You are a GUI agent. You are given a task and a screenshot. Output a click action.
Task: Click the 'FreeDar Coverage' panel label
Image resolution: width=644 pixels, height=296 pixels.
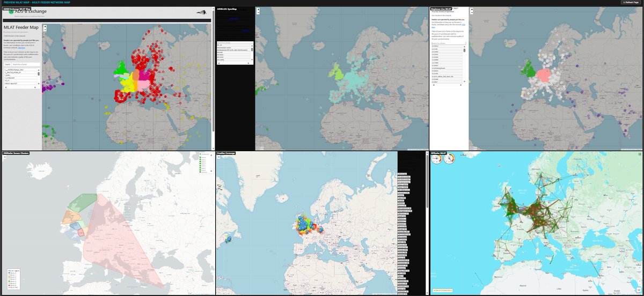point(225,153)
